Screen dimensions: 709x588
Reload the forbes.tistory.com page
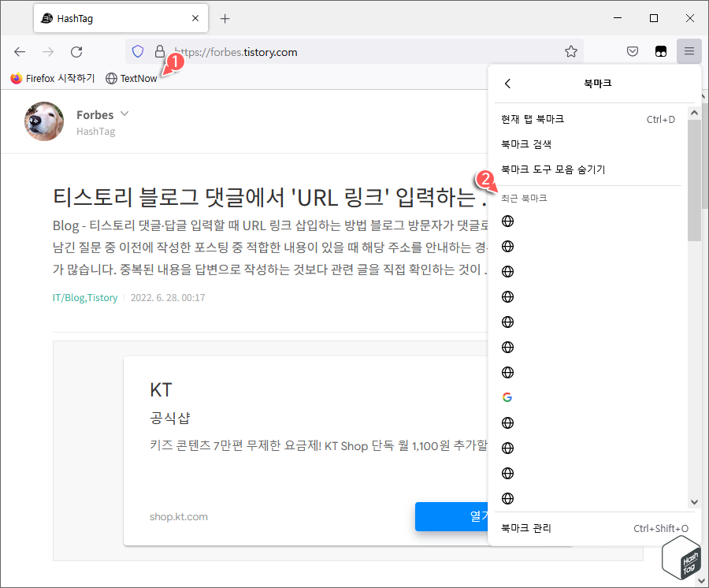click(x=76, y=51)
